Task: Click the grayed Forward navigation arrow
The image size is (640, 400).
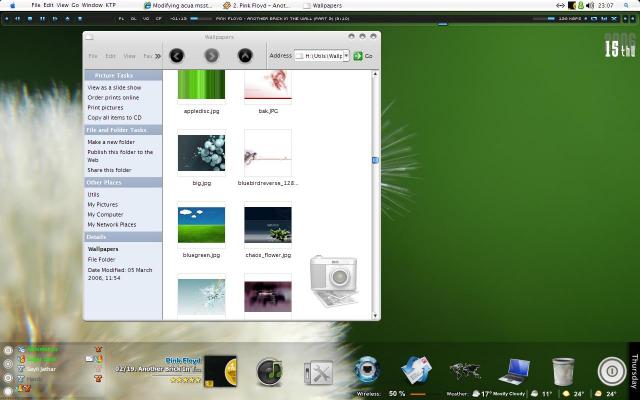Action: click(211, 56)
